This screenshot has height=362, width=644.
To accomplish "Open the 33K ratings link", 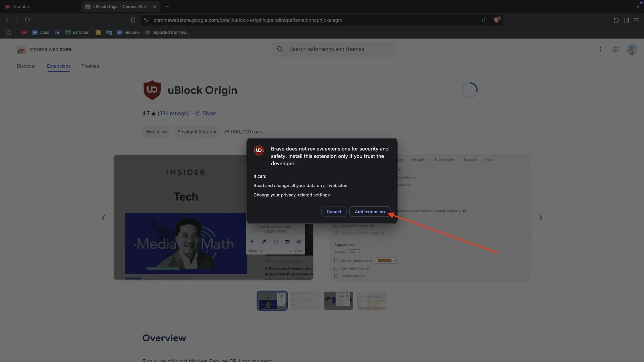I will pyautogui.click(x=173, y=114).
